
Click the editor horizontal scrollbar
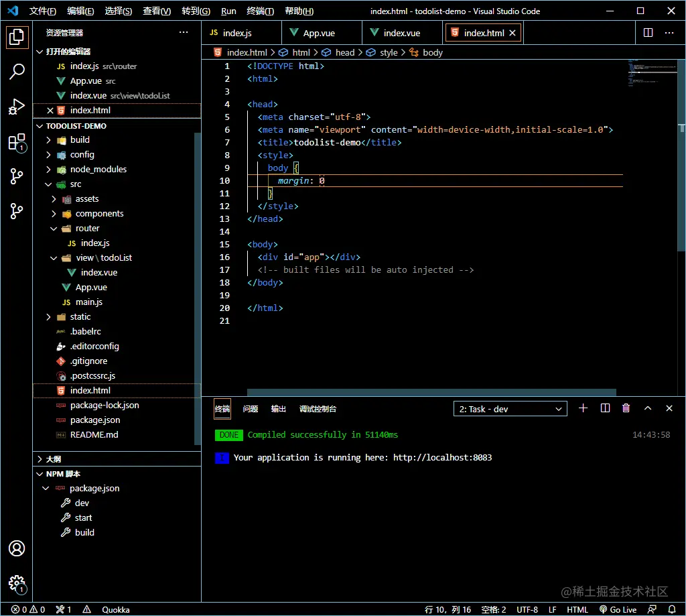[431, 392]
